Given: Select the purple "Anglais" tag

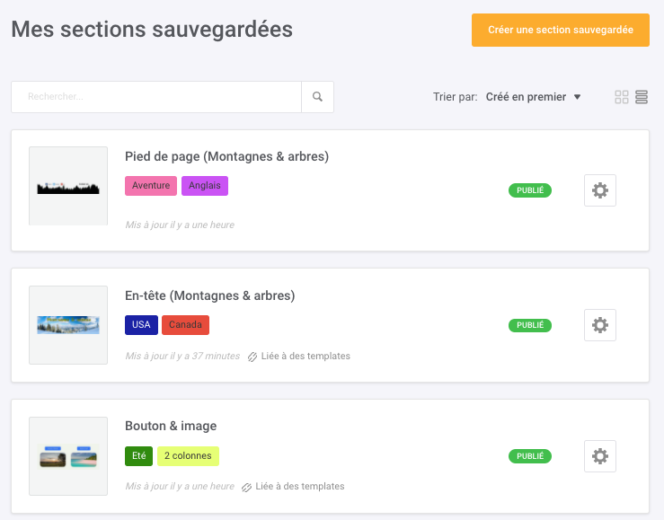Looking at the screenshot, I should click(x=205, y=186).
